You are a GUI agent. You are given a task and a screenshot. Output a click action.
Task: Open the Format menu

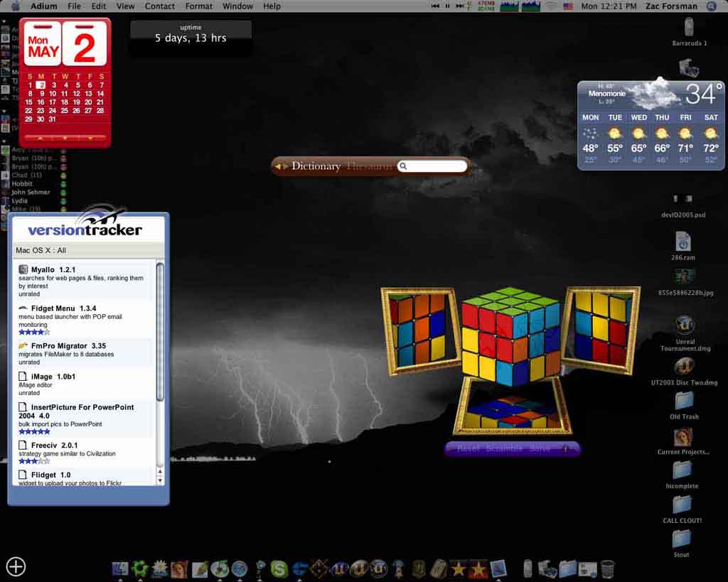point(198,6)
